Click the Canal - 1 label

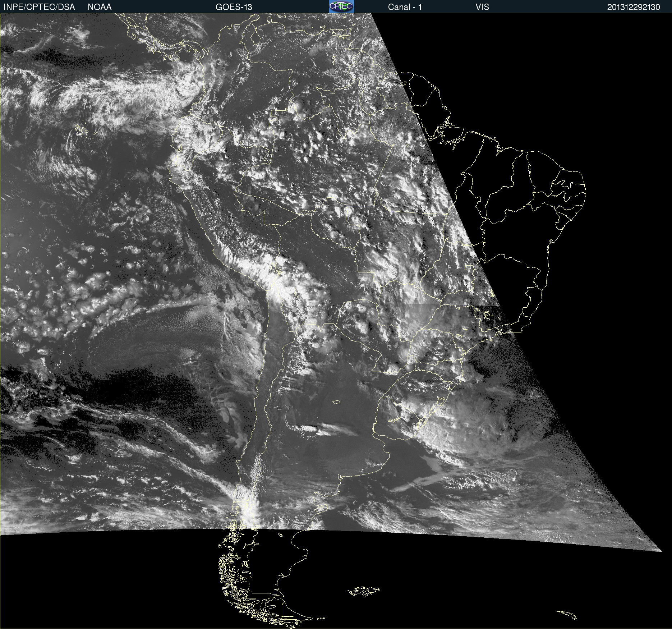(405, 7)
